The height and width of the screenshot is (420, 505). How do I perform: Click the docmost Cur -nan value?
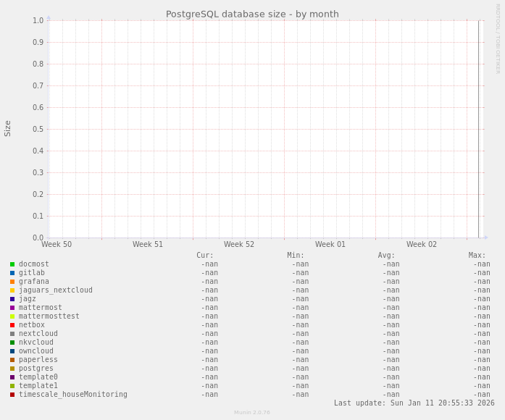pyautogui.click(x=209, y=264)
